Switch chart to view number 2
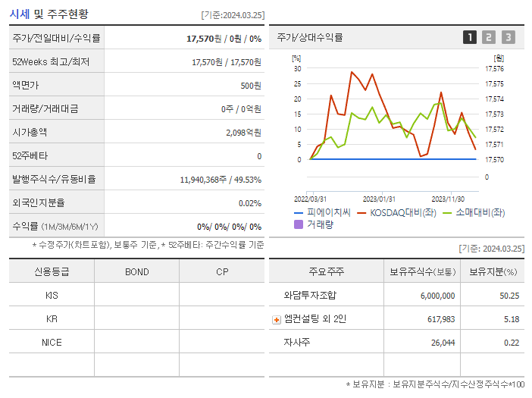This screenshot has width=532, height=398. tap(489, 37)
